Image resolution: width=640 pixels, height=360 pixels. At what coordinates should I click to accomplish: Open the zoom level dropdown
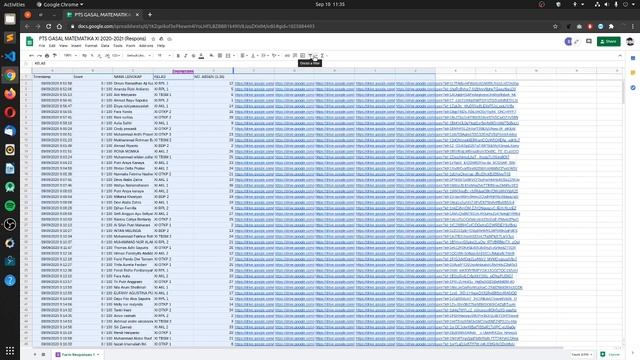coord(70,56)
